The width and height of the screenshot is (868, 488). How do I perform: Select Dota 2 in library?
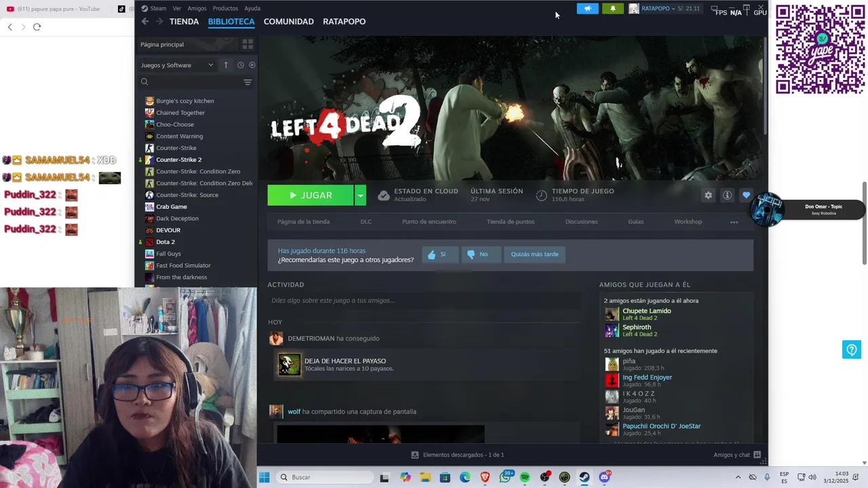165,242
